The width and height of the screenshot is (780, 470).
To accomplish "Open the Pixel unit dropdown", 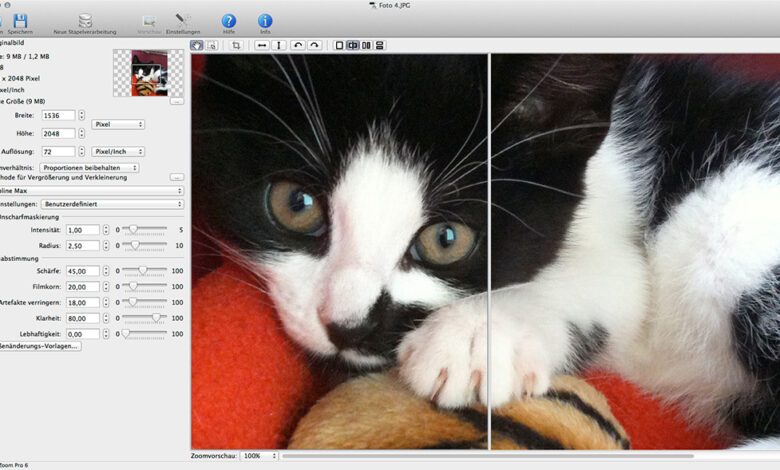I will click(x=118, y=124).
